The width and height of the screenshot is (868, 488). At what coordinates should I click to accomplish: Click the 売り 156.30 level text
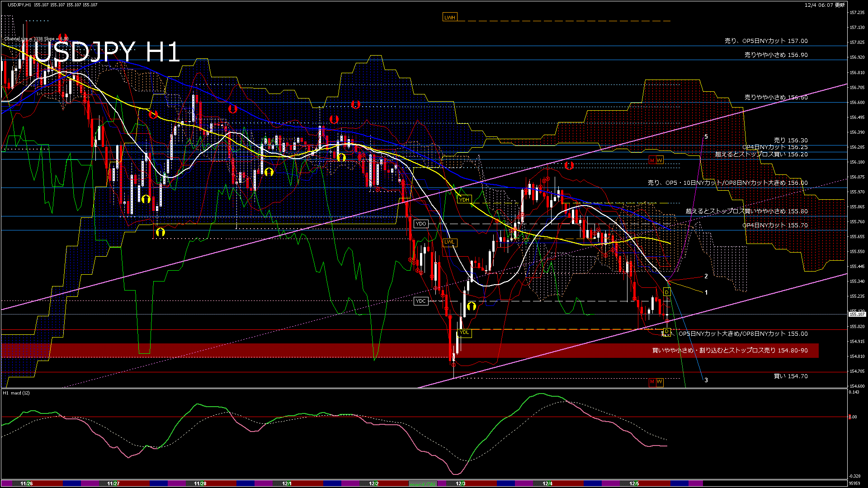[x=791, y=141]
